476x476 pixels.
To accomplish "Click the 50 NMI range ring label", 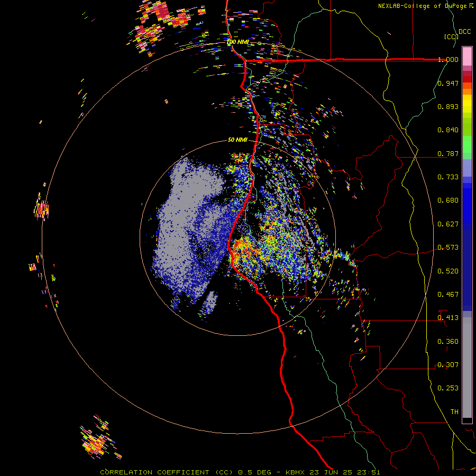I will tap(237, 140).
